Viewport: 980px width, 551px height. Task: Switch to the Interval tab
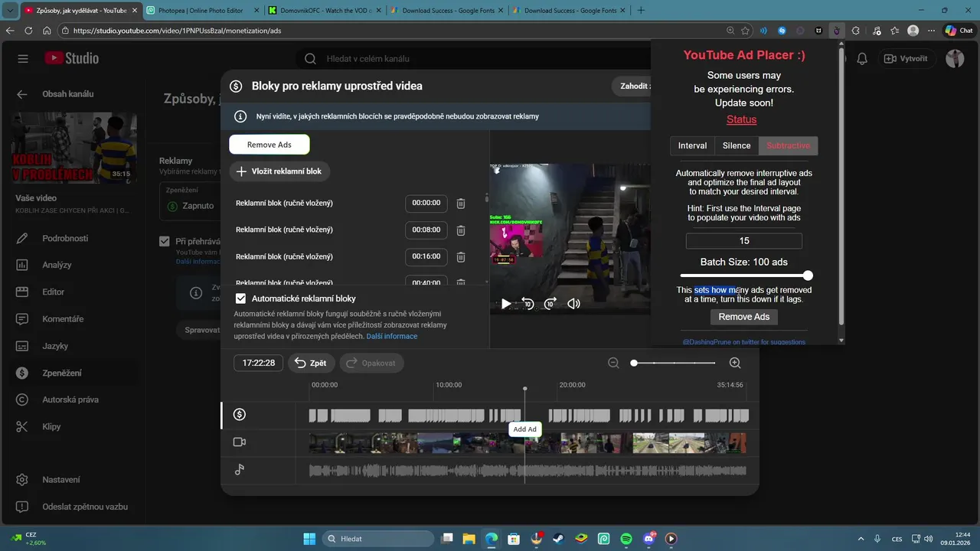coord(692,145)
